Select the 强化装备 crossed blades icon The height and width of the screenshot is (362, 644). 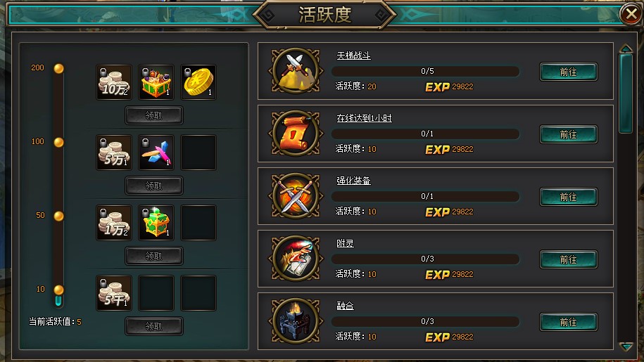tap(296, 196)
